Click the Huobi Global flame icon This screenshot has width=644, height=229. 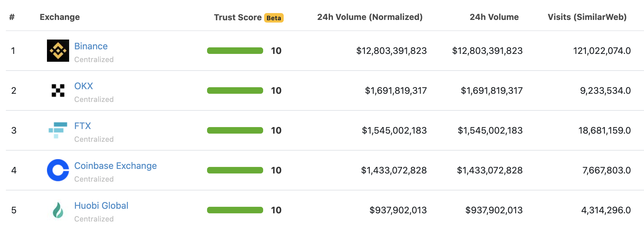(x=58, y=210)
